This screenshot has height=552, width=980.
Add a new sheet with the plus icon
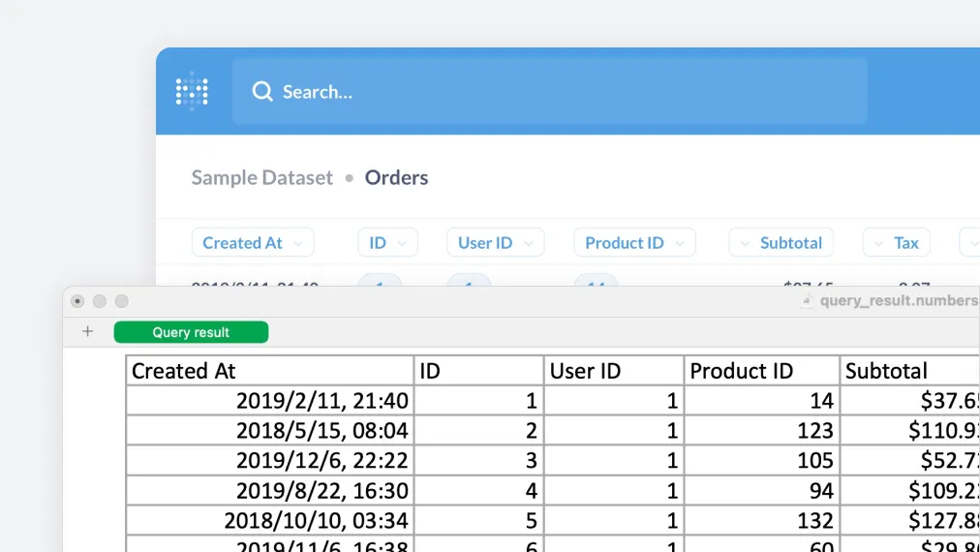[88, 332]
